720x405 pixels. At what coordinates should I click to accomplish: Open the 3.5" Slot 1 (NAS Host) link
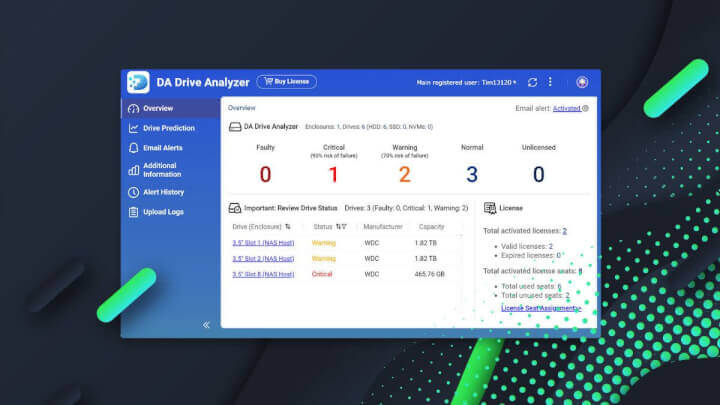pyautogui.click(x=263, y=243)
